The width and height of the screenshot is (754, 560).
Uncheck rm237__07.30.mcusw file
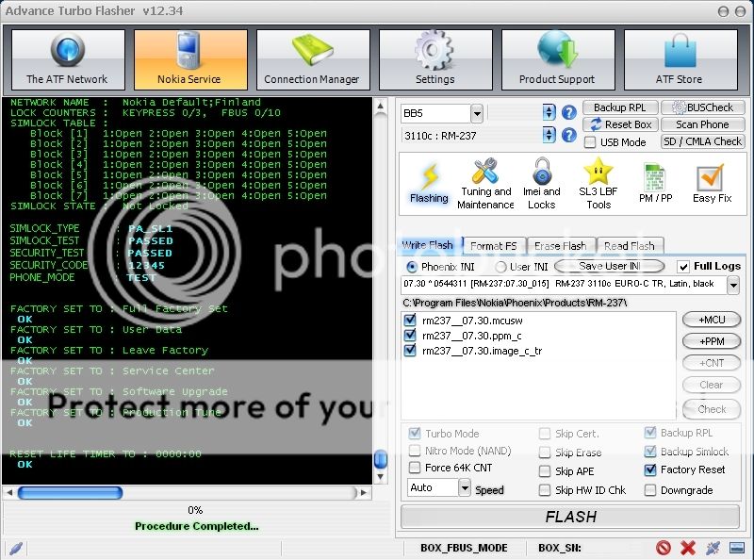click(410, 320)
